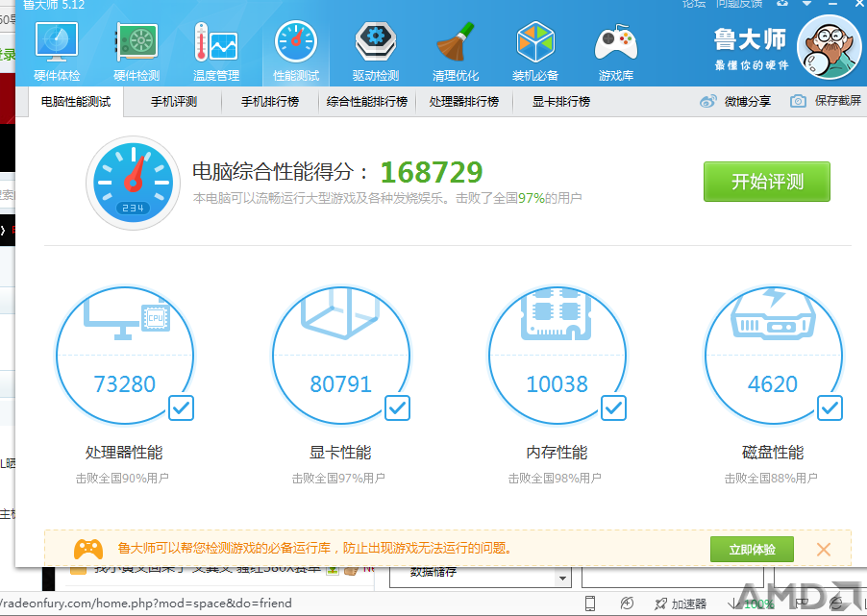Switch to the 手机排行榜 tab
The image size is (867, 616).
point(270,102)
